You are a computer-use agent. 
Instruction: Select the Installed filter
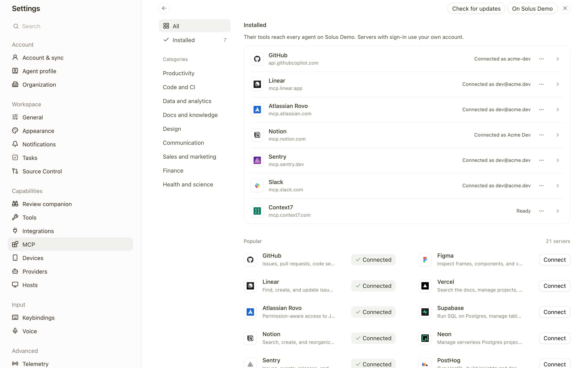point(195,40)
